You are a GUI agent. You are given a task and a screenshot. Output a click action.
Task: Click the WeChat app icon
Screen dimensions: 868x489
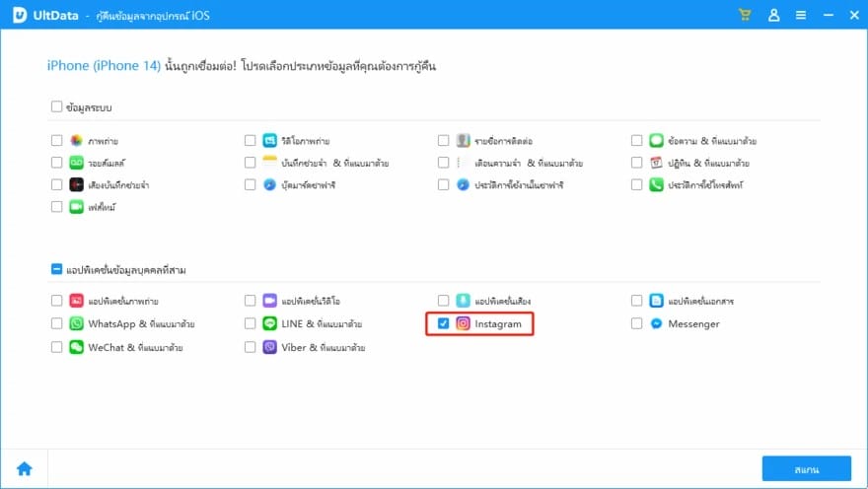pyautogui.click(x=76, y=347)
